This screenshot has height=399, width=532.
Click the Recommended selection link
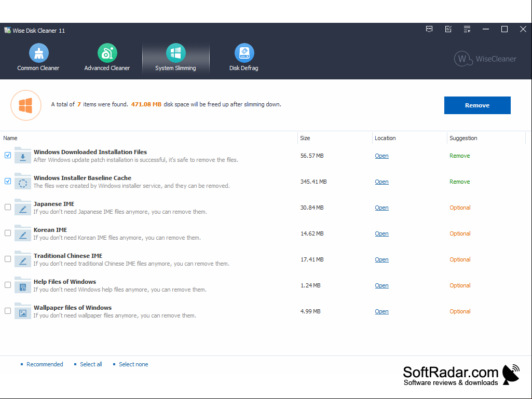pyautogui.click(x=45, y=364)
